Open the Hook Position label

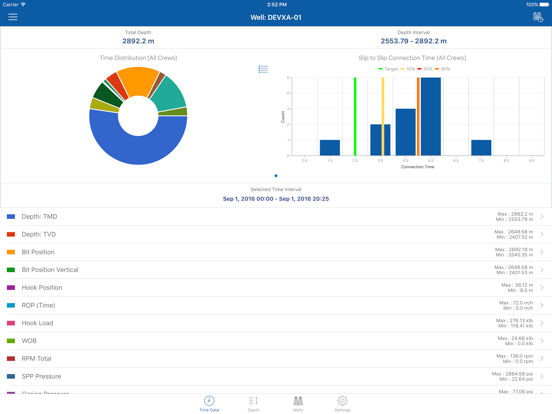(x=42, y=288)
